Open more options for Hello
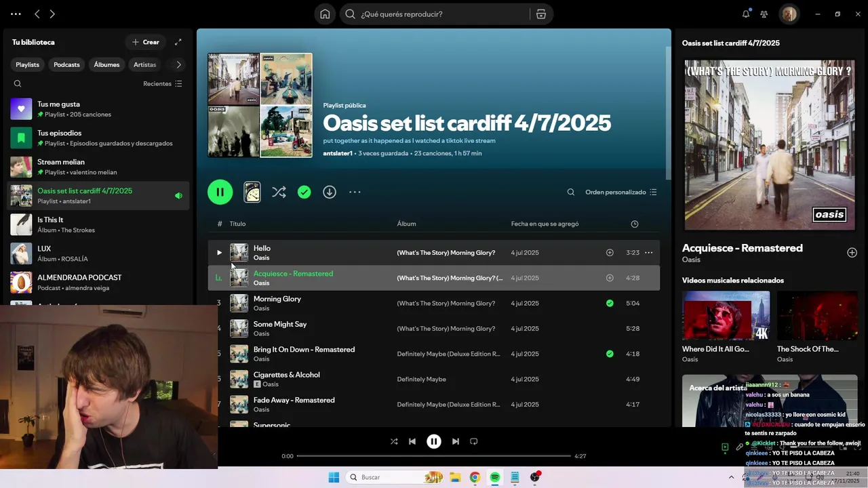 tap(648, 253)
